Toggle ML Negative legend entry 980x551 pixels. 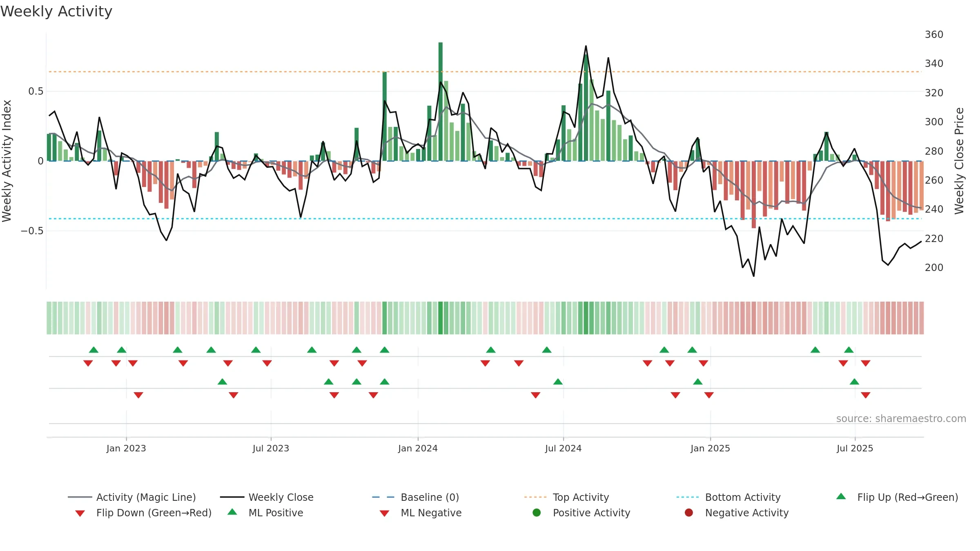pos(420,513)
